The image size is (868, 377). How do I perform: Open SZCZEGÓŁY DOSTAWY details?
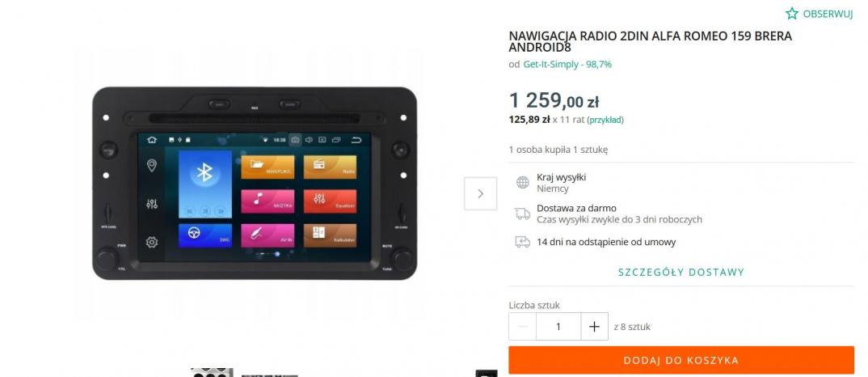coord(681,272)
